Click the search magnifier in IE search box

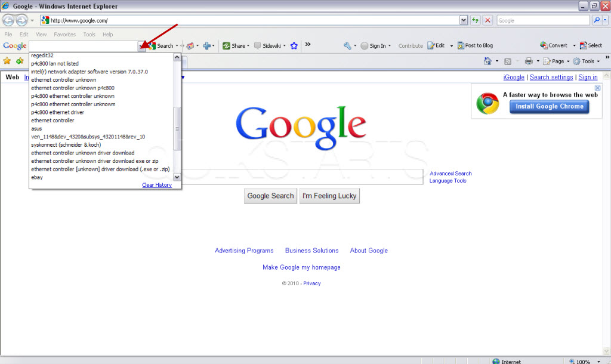coord(597,20)
